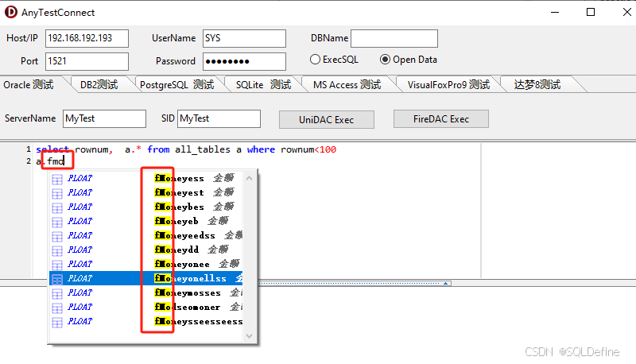The image size is (636, 364).
Task: Click the table icon beside fmoneyeb row
Action: [x=57, y=222]
